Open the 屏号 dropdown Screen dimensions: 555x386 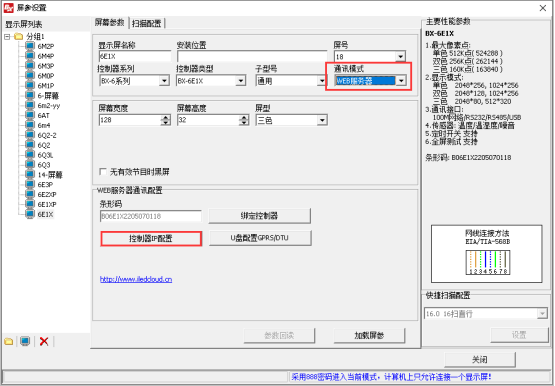[x=400, y=56]
